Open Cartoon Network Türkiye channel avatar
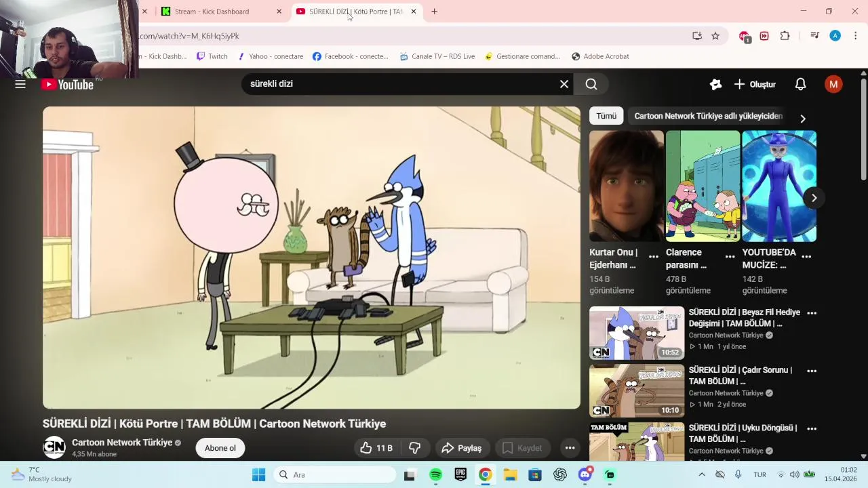Viewport: 868px width, 488px height. (54, 448)
